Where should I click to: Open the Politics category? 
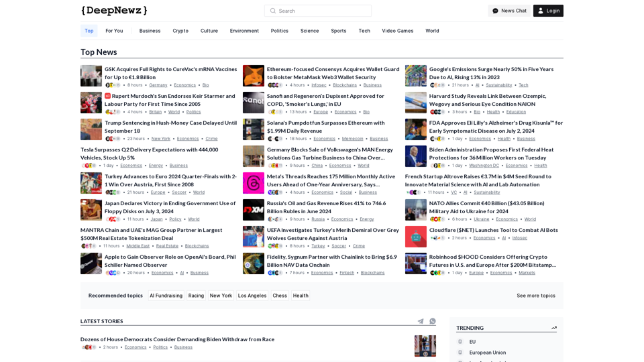pos(279,31)
